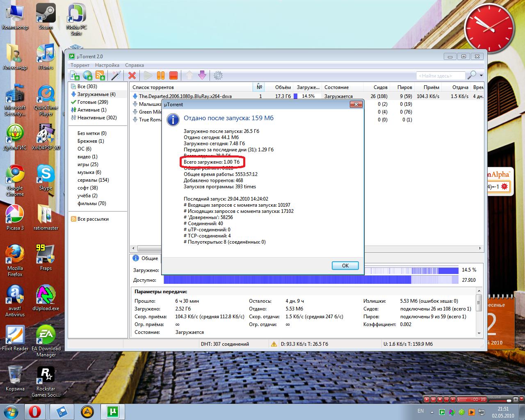
Task: Select the 'Готовые (299)' category
Action: 89,102
